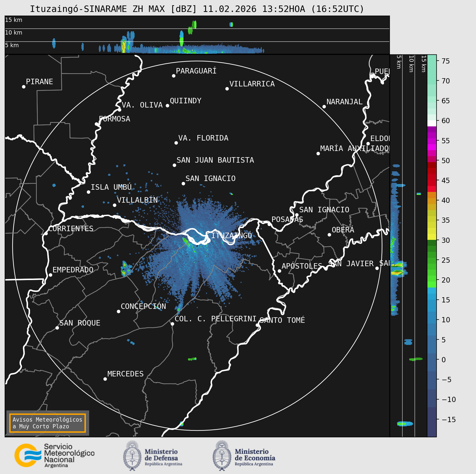
Task: Click the yellow 30 dBZ color band
Action: point(432,237)
